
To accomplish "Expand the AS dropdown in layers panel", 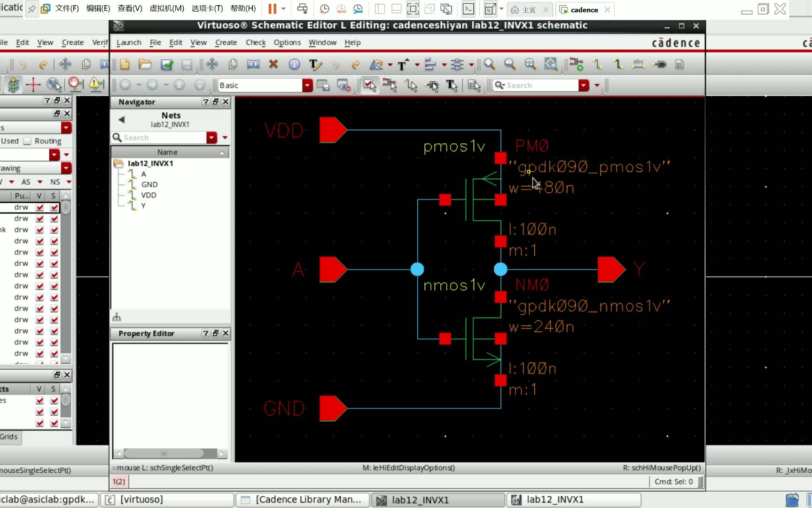I will pyautogui.click(x=40, y=182).
